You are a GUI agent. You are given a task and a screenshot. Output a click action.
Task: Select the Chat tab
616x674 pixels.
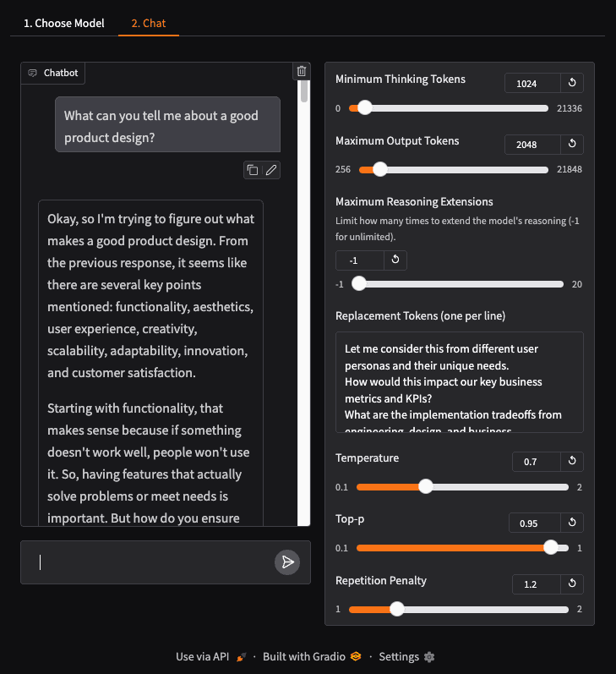149,23
